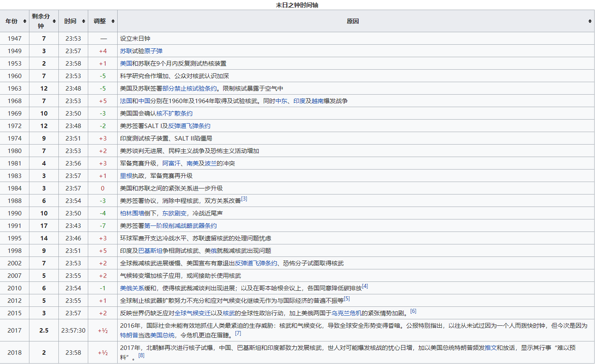Follow the 部分禁止核试验条约 link
This screenshot has width=595, height=364.
tap(189, 89)
